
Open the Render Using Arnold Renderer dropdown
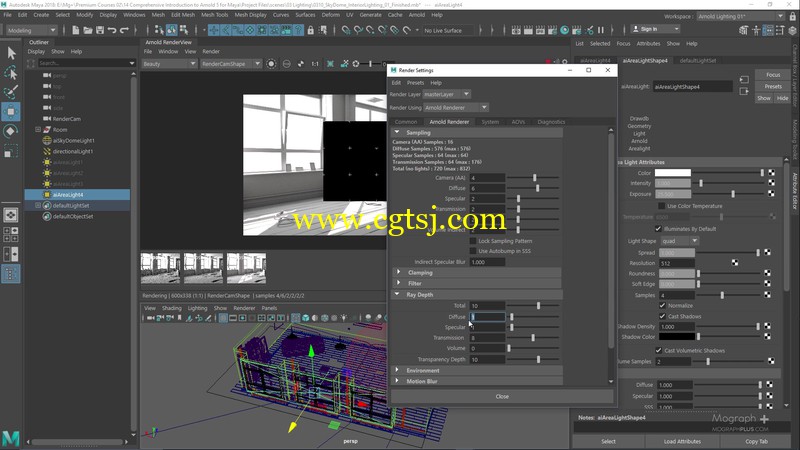pyautogui.click(x=456, y=108)
